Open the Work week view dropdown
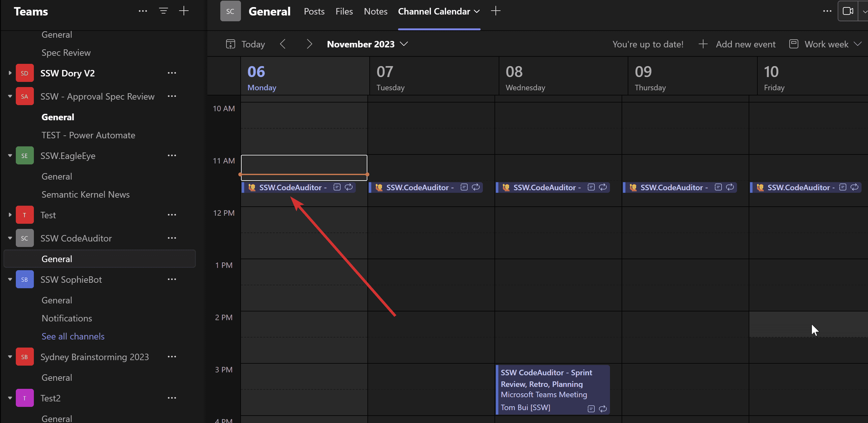 826,44
